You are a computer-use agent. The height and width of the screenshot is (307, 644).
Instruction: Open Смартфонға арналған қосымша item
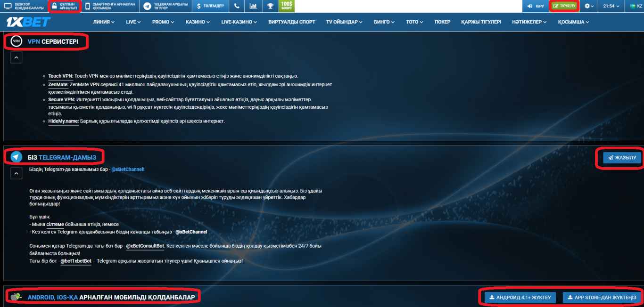point(110,6)
